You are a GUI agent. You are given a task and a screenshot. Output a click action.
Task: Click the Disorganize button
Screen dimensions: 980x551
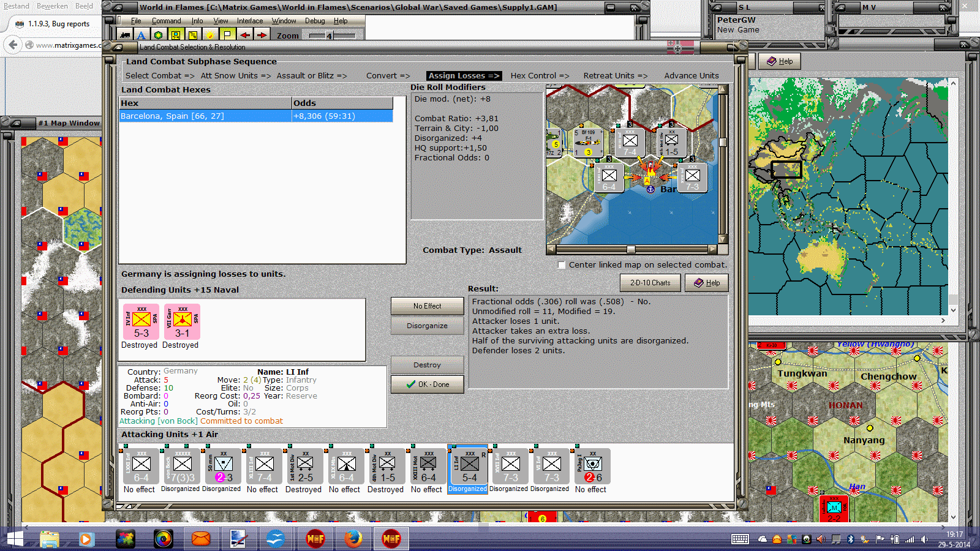coord(427,326)
